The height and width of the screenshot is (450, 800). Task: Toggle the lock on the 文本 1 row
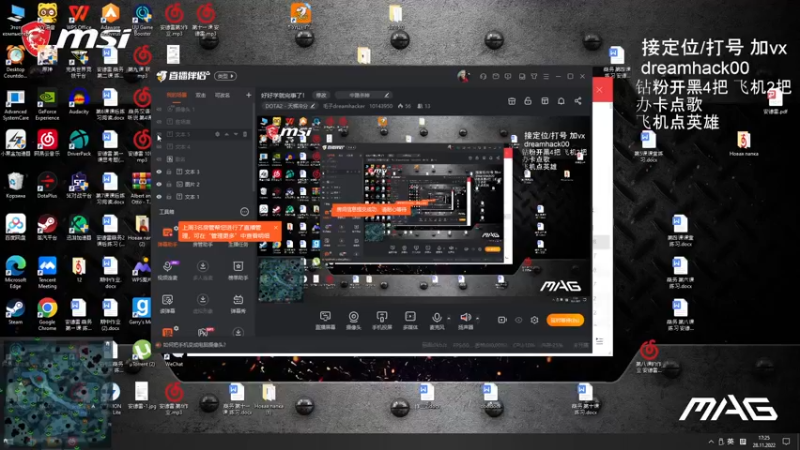tap(169, 197)
